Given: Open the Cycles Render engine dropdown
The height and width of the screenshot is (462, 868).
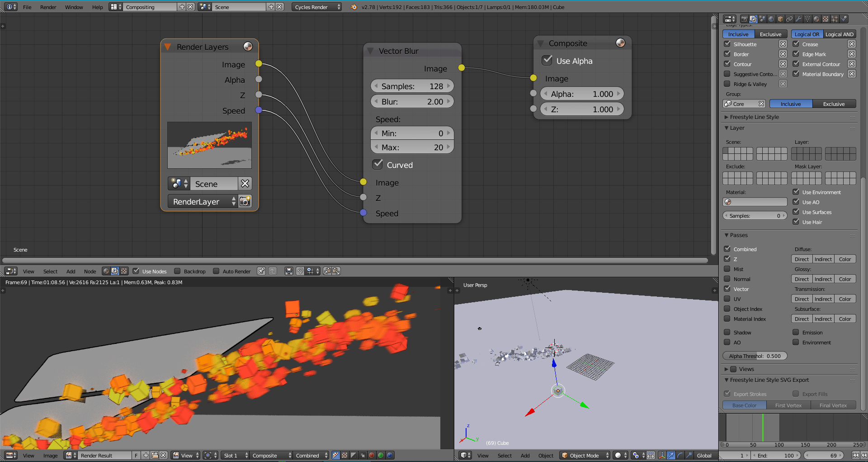Looking at the screenshot, I should (x=316, y=7).
